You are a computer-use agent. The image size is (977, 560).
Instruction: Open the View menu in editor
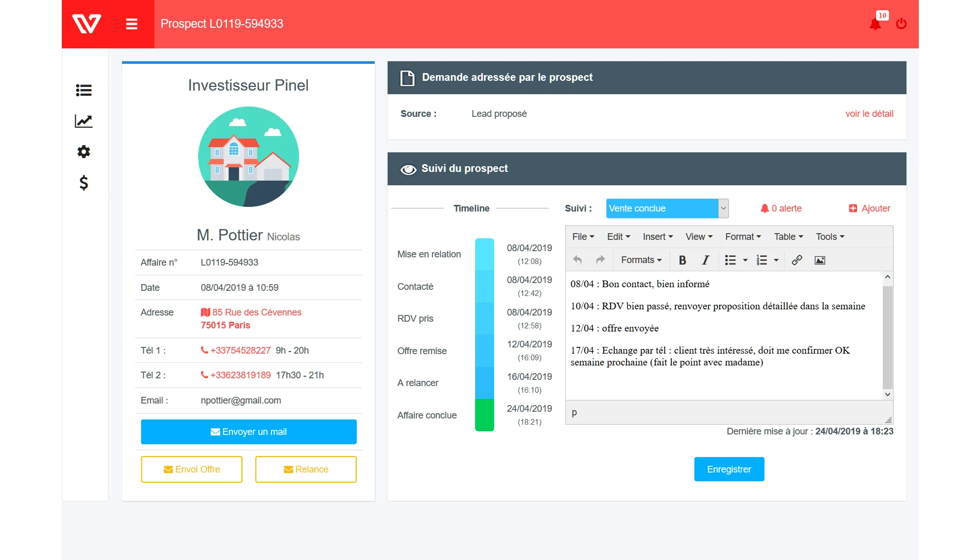[x=699, y=237]
